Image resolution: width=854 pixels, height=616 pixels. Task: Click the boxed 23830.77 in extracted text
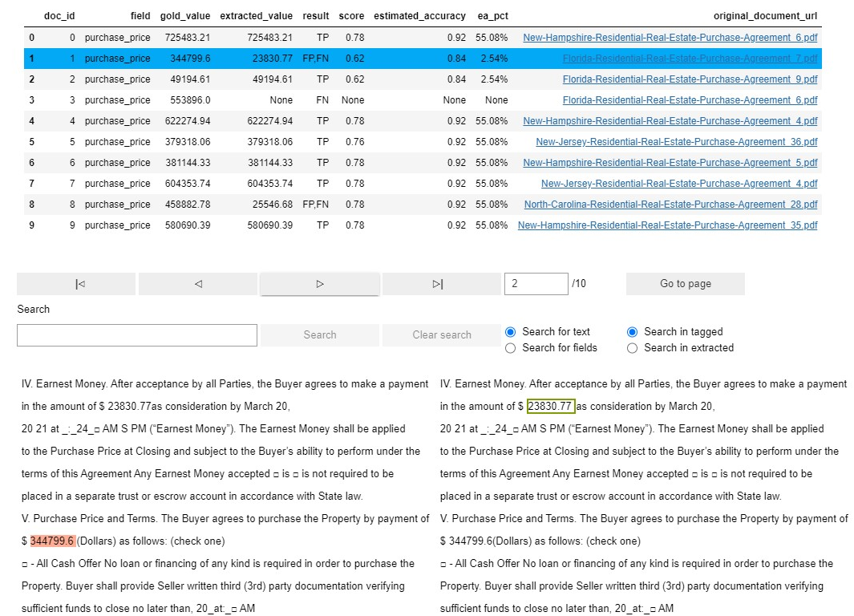pyautogui.click(x=550, y=407)
